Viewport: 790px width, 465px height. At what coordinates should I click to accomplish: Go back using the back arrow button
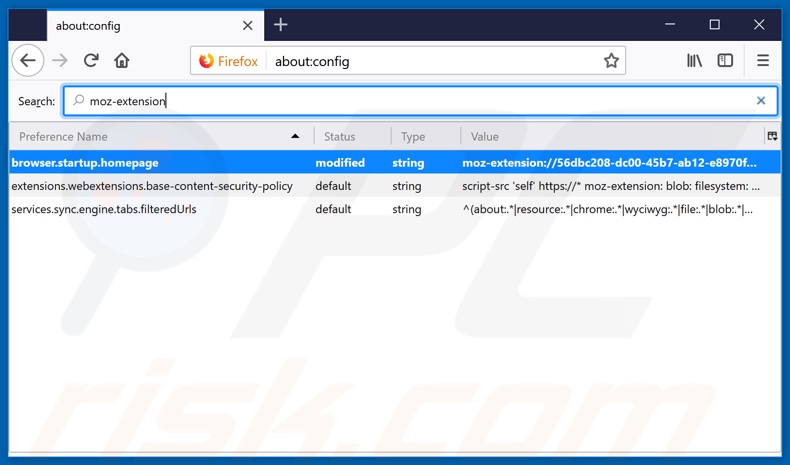(28, 61)
